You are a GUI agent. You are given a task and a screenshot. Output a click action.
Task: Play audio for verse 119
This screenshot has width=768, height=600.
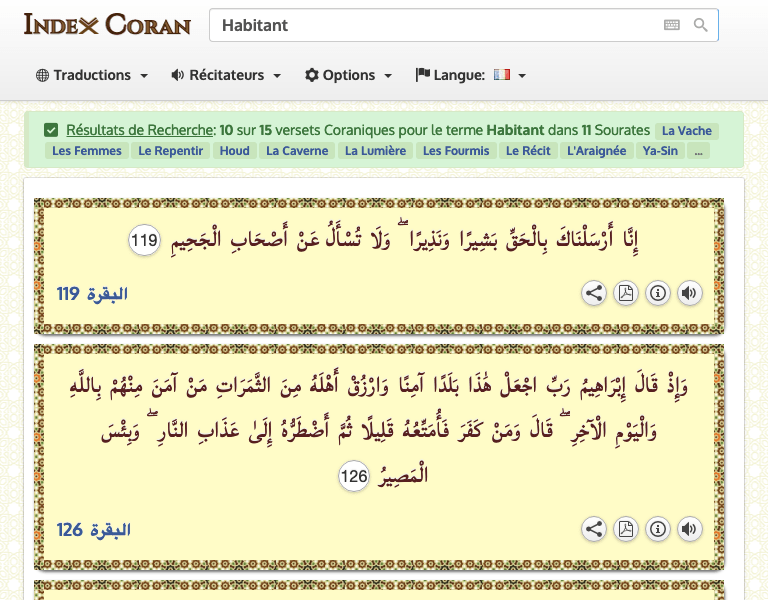click(x=689, y=293)
